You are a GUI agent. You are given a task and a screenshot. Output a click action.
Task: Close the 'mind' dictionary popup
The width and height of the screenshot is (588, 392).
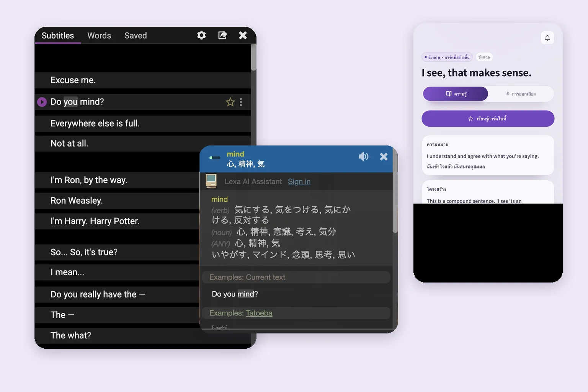pos(384,156)
